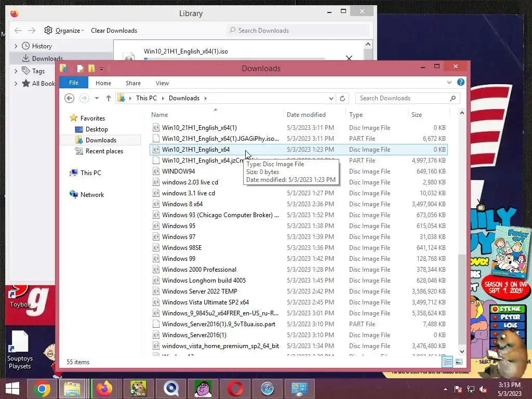Open recent locations dropdown arrow
The image size is (532, 399).
point(97,98)
